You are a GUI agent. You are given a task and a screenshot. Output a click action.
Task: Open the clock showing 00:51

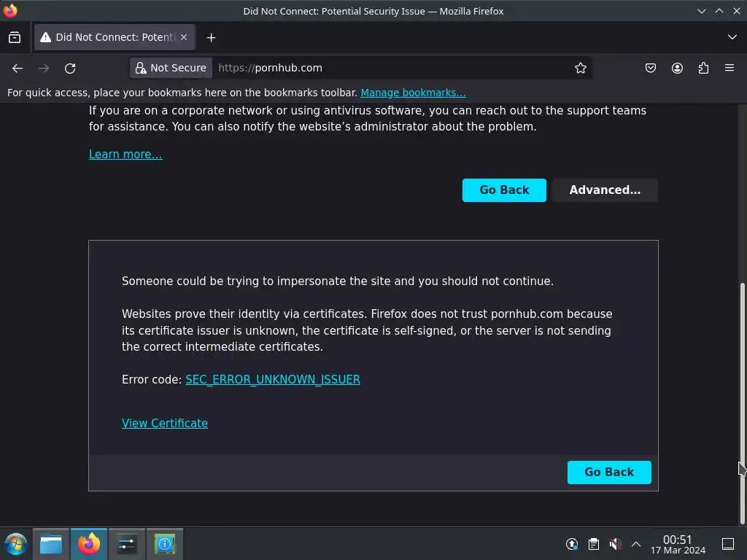pos(678,544)
